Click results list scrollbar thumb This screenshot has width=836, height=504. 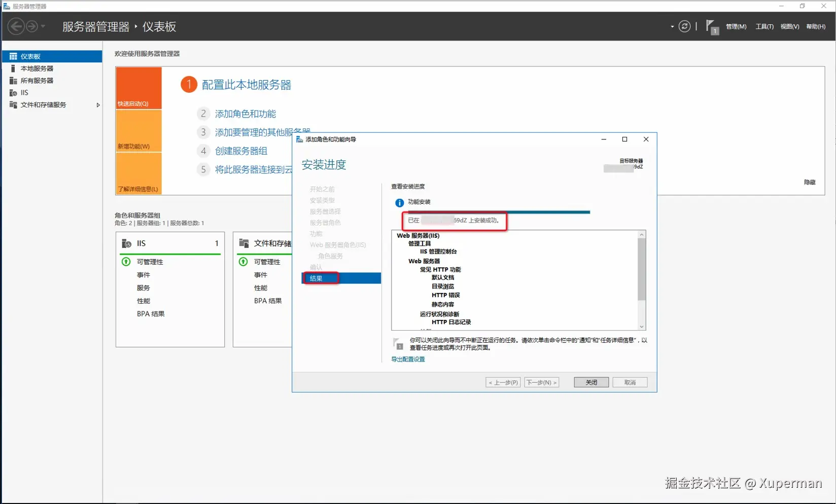(x=642, y=269)
